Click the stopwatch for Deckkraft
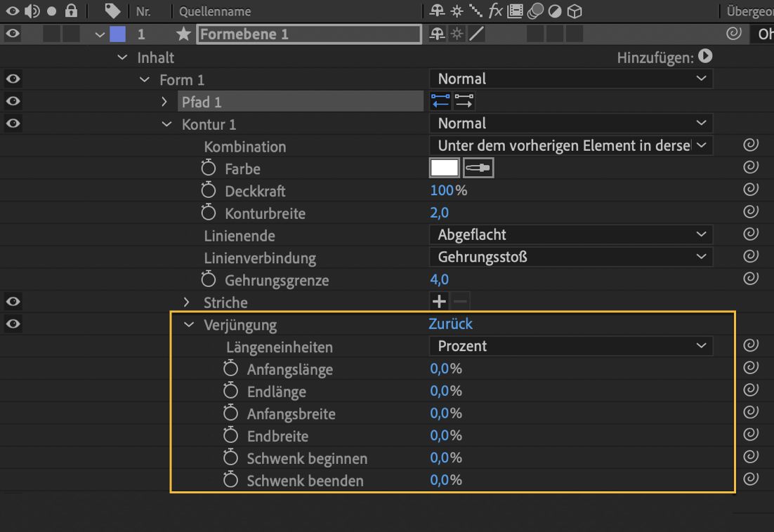Viewport: 774px width, 532px height. pyautogui.click(x=208, y=190)
